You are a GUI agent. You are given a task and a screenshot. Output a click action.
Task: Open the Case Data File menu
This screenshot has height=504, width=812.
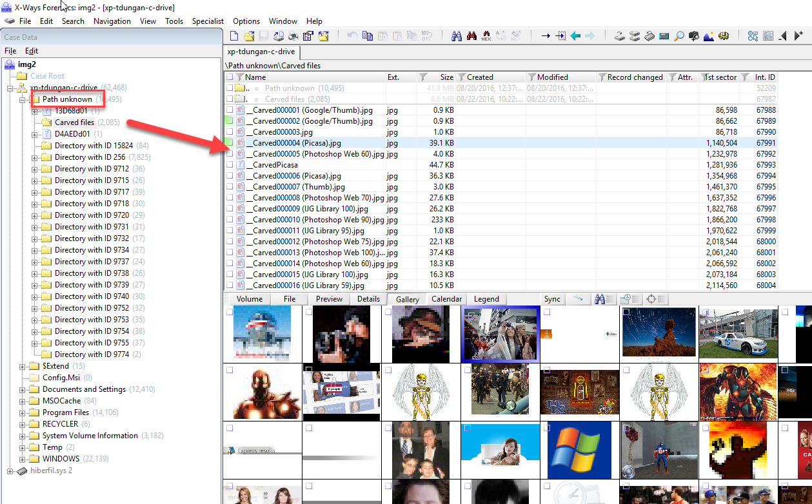coord(10,50)
